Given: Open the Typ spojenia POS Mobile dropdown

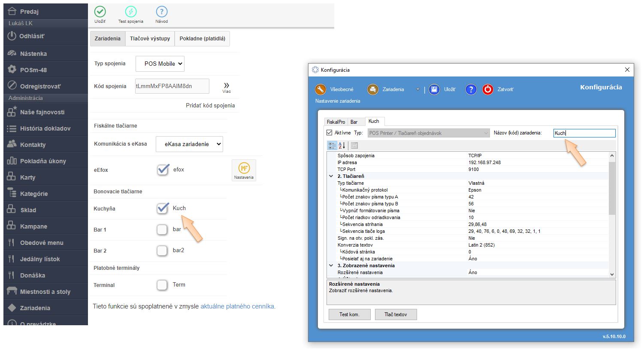Looking at the screenshot, I should [x=160, y=64].
